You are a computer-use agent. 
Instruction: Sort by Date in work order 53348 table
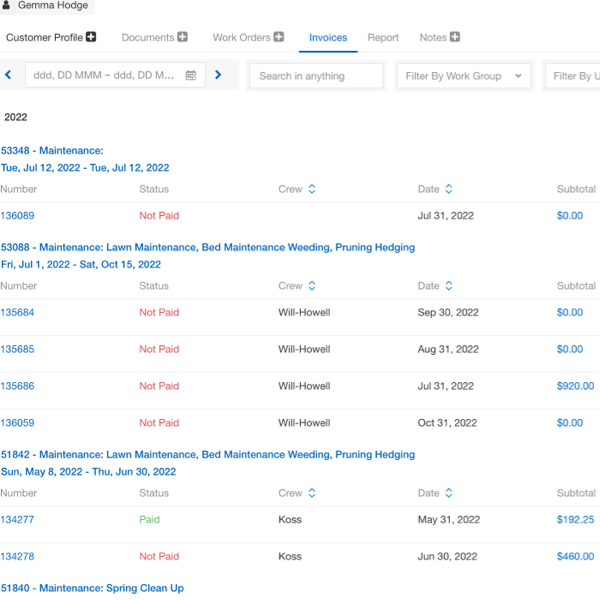click(x=449, y=189)
